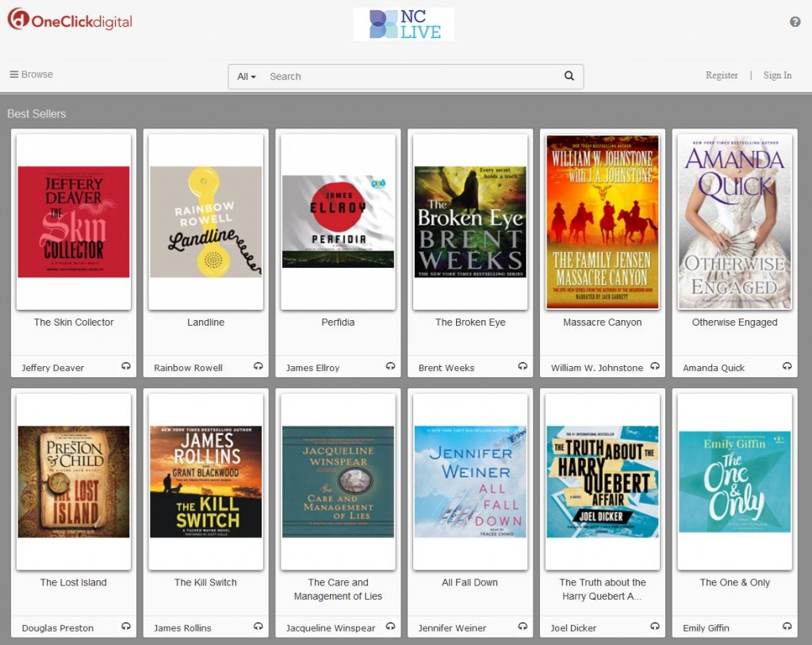Open the Register link
Viewport: 812px width, 645px height.
click(x=722, y=75)
